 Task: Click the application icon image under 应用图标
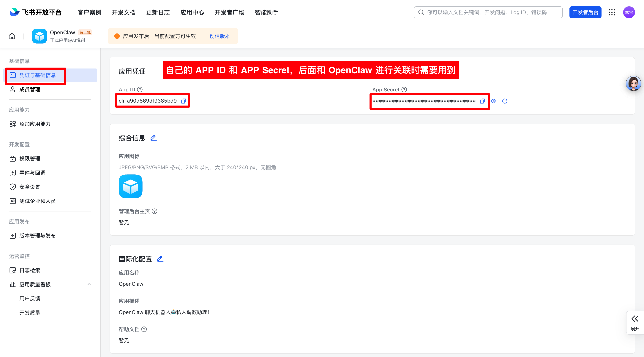(x=130, y=186)
